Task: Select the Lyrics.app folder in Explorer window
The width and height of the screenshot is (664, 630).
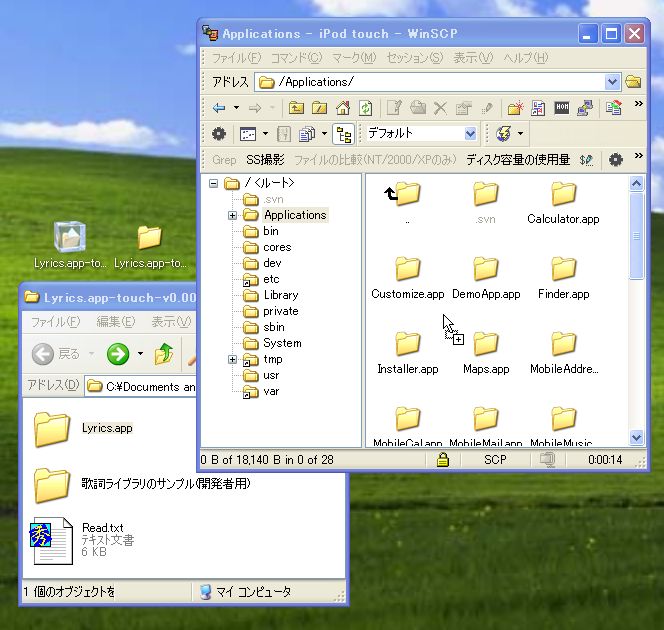Action: pos(84,428)
